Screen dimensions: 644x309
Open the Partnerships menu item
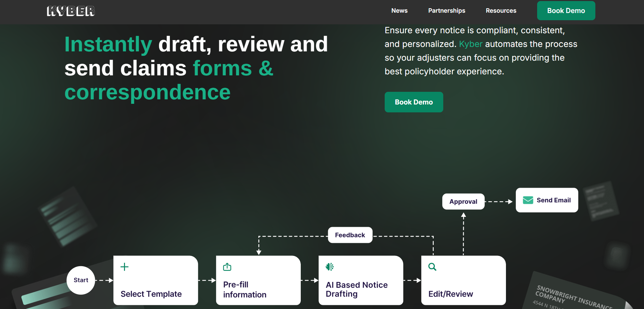tap(447, 11)
